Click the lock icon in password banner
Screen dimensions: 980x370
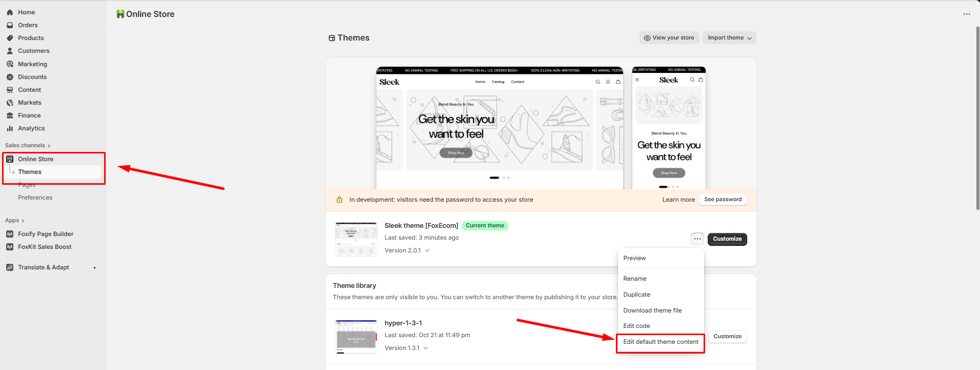click(339, 200)
